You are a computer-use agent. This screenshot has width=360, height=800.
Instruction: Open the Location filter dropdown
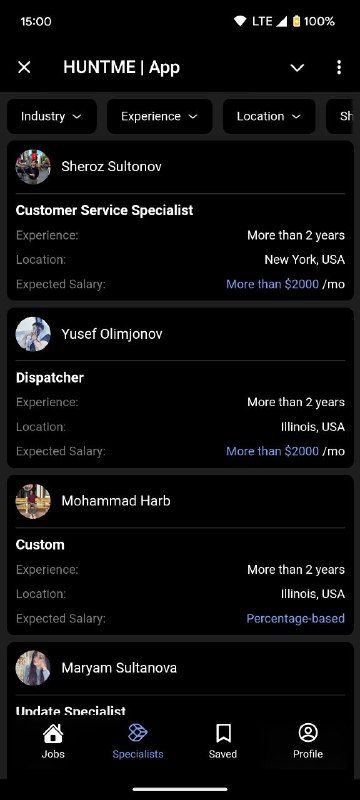(269, 116)
